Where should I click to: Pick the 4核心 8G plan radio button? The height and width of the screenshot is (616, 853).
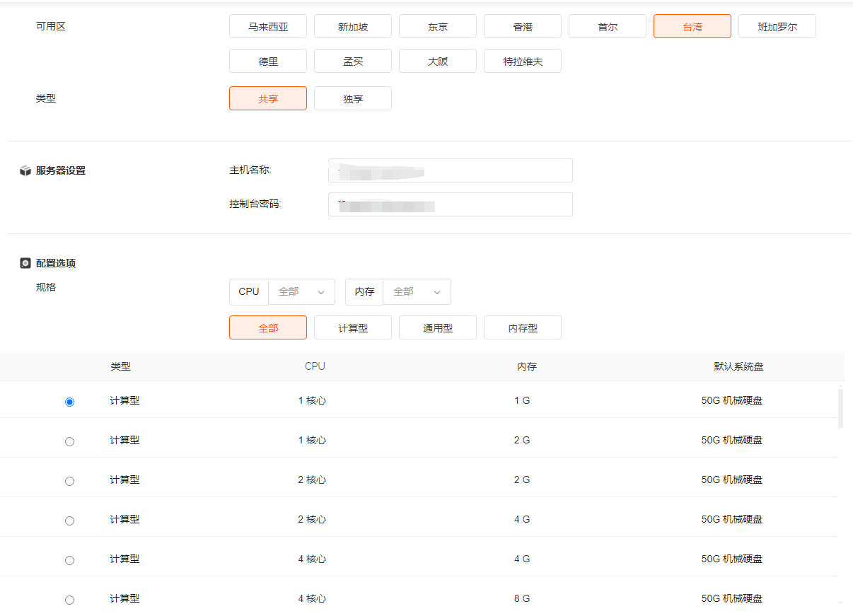[x=69, y=600]
